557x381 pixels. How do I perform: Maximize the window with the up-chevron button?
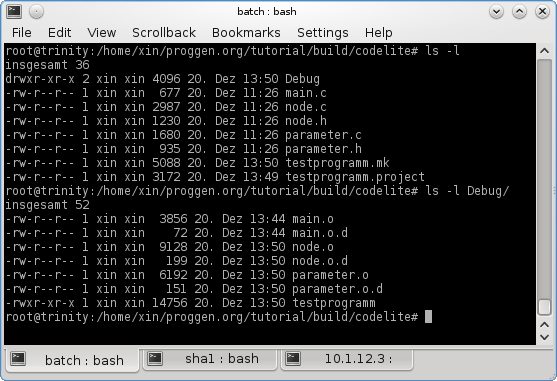[x=519, y=12]
